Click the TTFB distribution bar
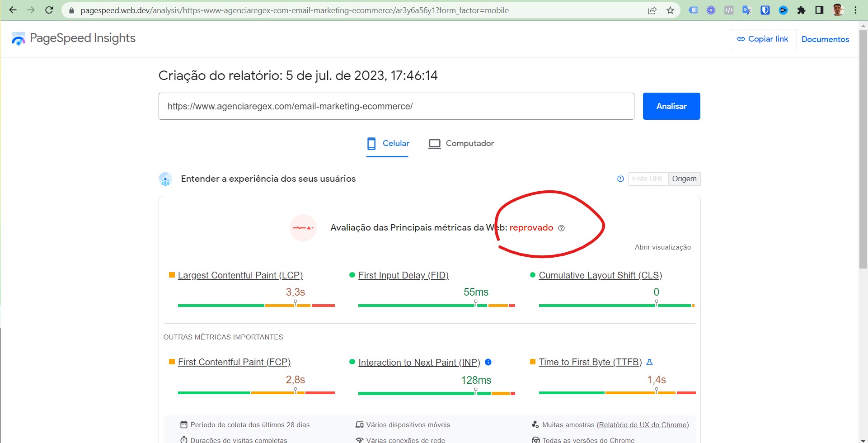868x443 pixels. [617, 393]
